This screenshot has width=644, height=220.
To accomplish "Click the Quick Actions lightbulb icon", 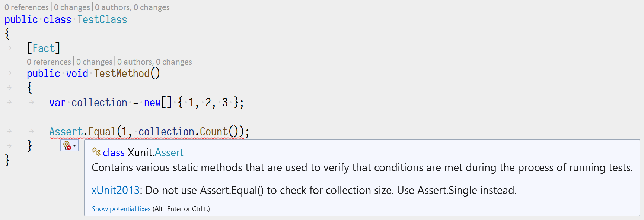I will 66,145.
